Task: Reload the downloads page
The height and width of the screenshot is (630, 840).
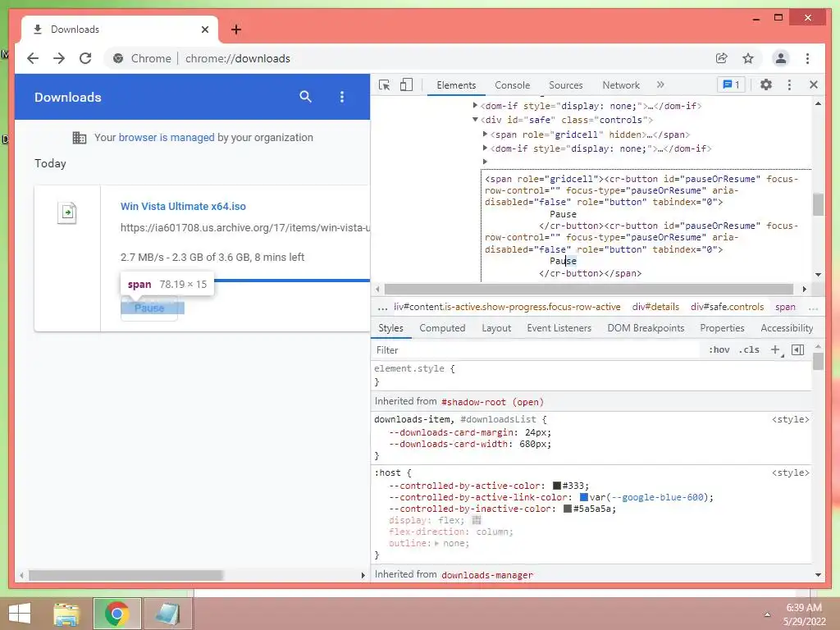Action: click(x=85, y=58)
